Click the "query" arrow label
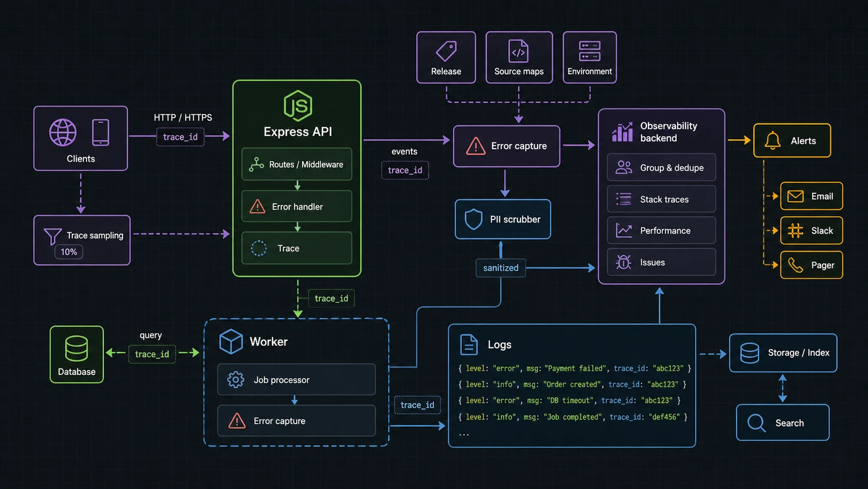 151,335
